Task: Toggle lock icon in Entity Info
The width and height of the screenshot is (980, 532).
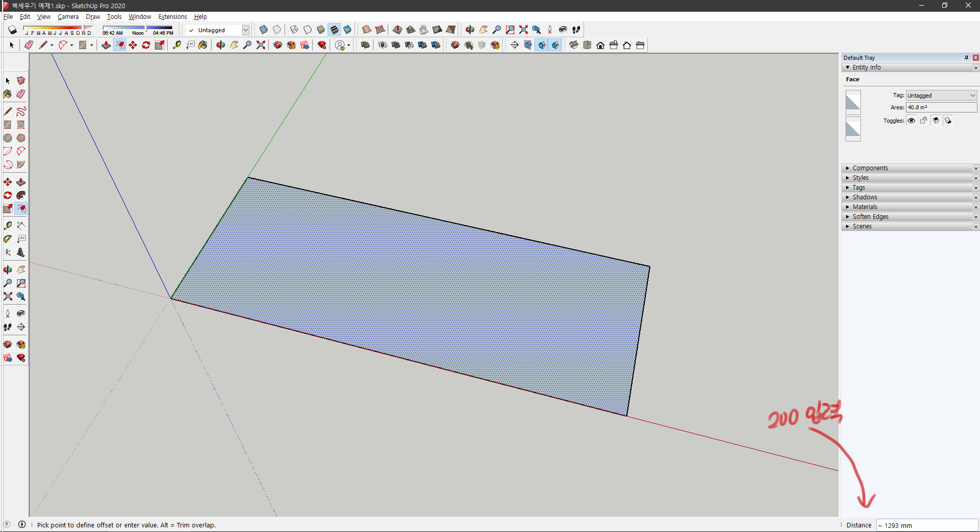Action: pos(923,121)
